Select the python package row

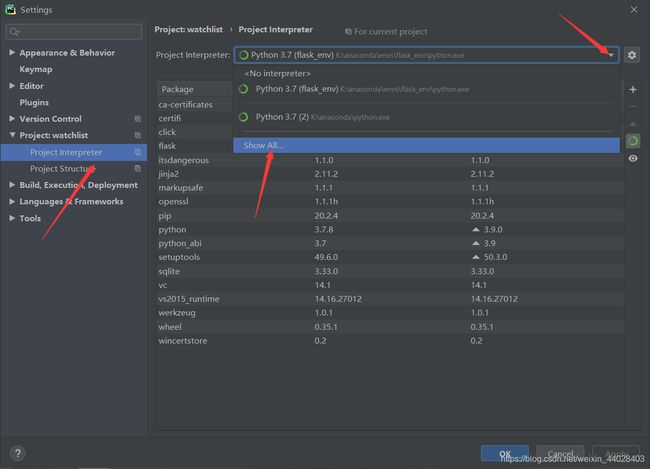point(390,230)
